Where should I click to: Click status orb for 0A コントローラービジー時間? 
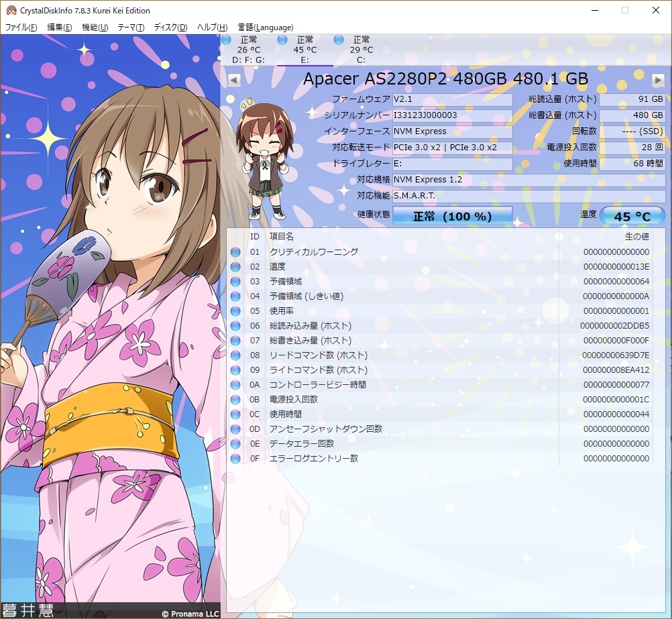235,385
